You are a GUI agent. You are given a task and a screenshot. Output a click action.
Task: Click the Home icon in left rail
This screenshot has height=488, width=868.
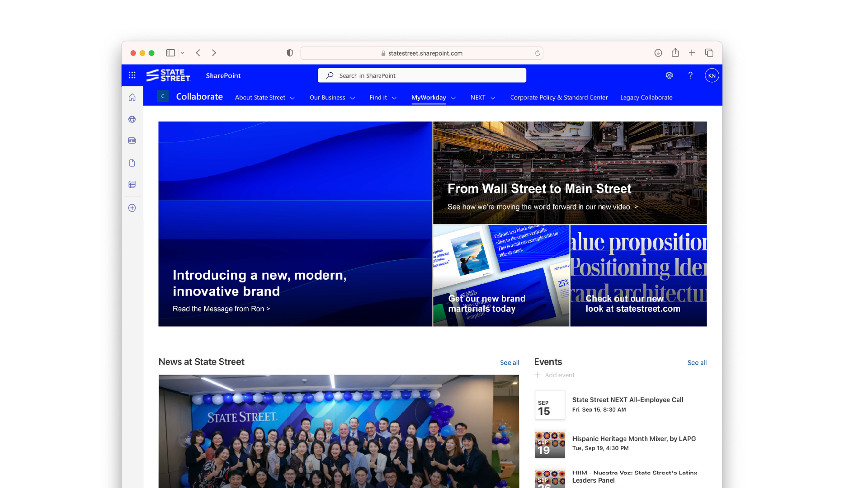coord(132,98)
